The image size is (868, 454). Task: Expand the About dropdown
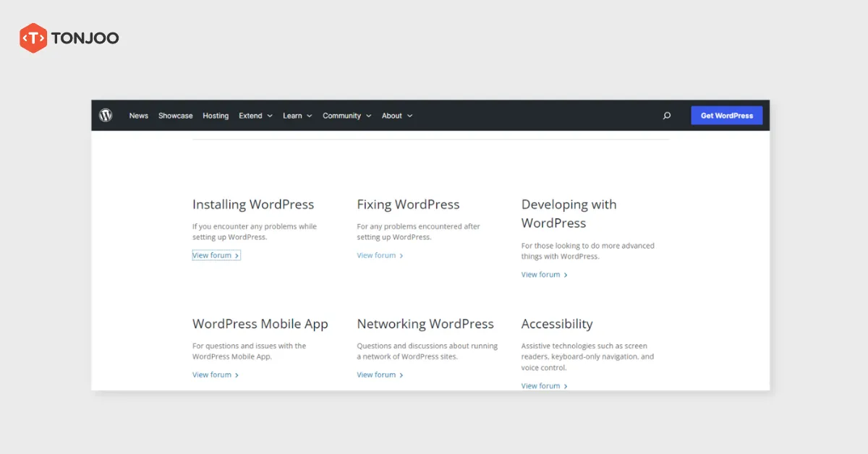[396, 115]
